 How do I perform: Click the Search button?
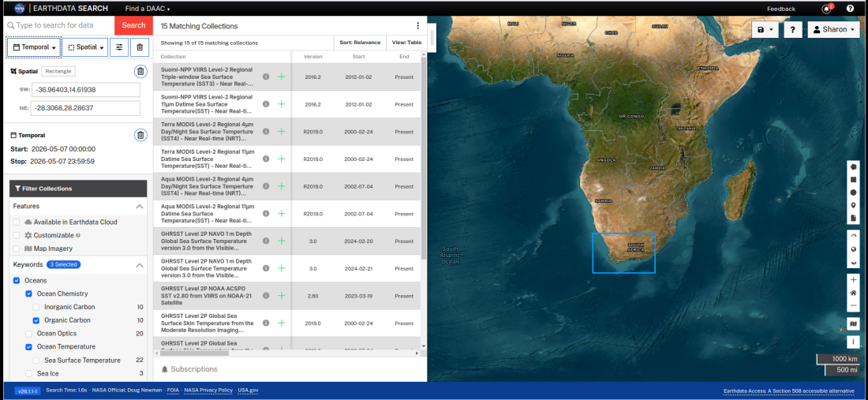tap(133, 25)
